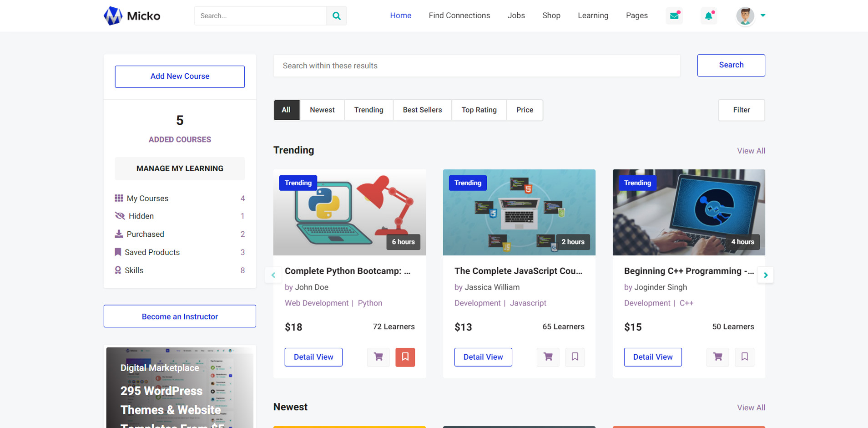Switch to the Best Sellers tab
The width and height of the screenshot is (868, 428).
coord(422,110)
